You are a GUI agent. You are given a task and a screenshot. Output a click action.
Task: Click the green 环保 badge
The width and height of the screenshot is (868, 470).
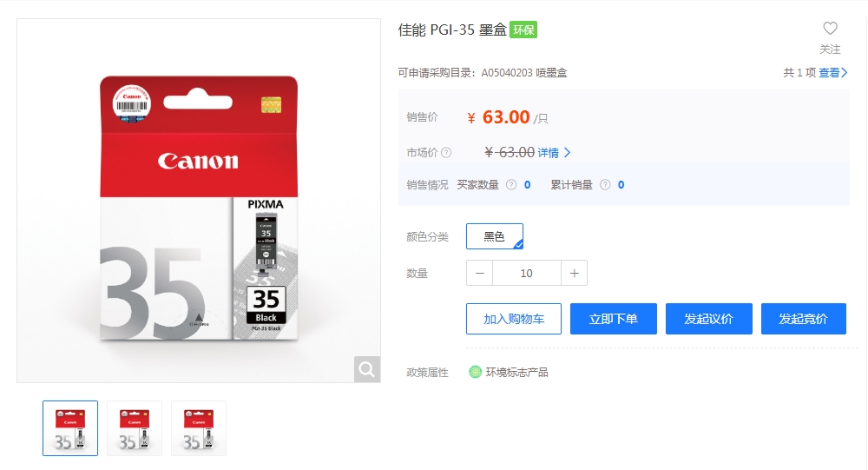click(523, 30)
